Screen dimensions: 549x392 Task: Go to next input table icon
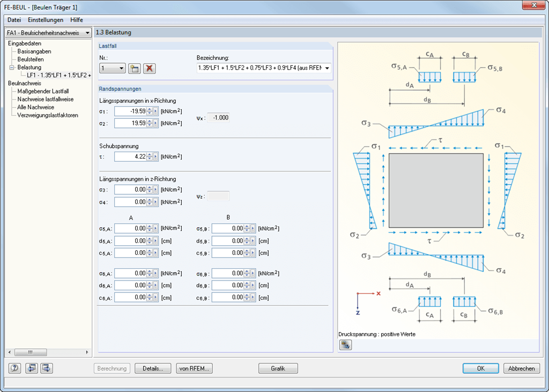[x=47, y=368]
